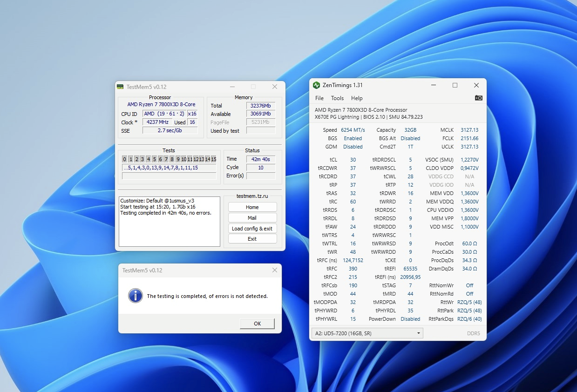This screenshot has width=577, height=392.
Task: Click the FCLK value 2151.66
Action: 469,138
